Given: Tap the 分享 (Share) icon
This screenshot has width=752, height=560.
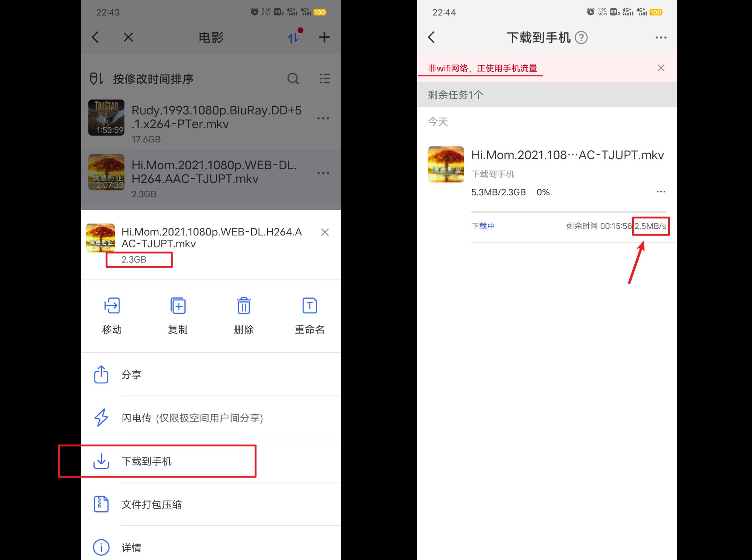Looking at the screenshot, I should (101, 375).
